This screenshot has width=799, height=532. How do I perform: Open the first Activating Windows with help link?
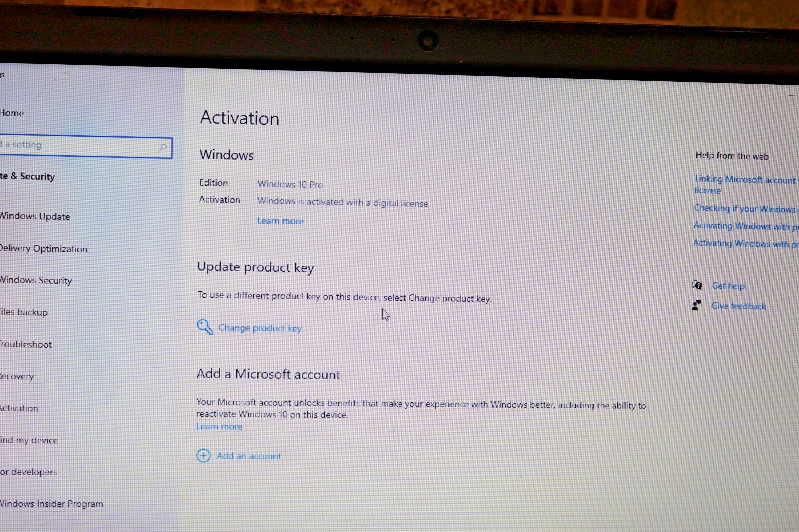(746, 226)
